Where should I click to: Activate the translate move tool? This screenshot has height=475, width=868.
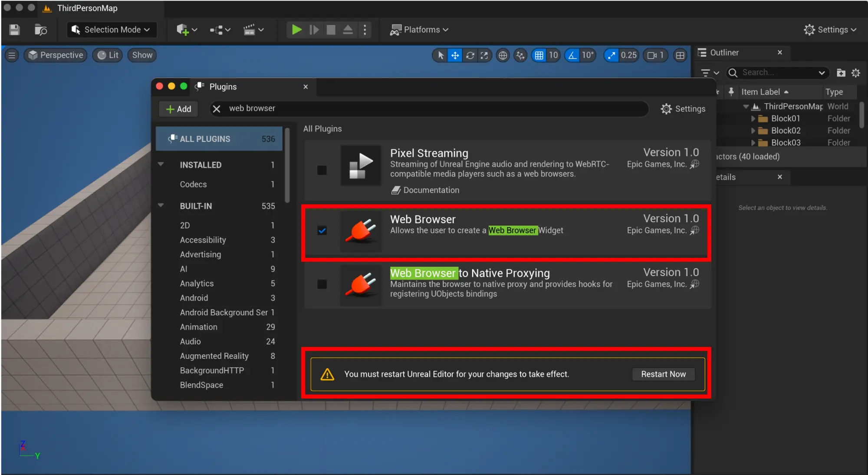click(455, 55)
